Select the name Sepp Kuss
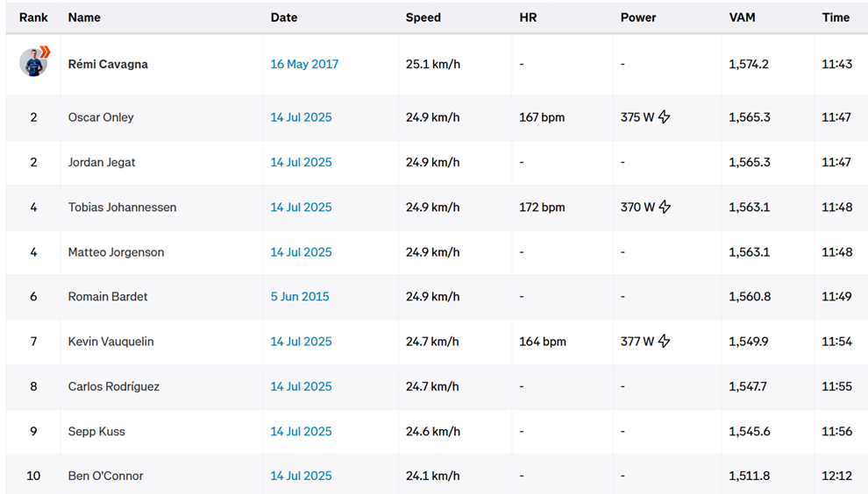The width and height of the screenshot is (868, 494). point(96,431)
